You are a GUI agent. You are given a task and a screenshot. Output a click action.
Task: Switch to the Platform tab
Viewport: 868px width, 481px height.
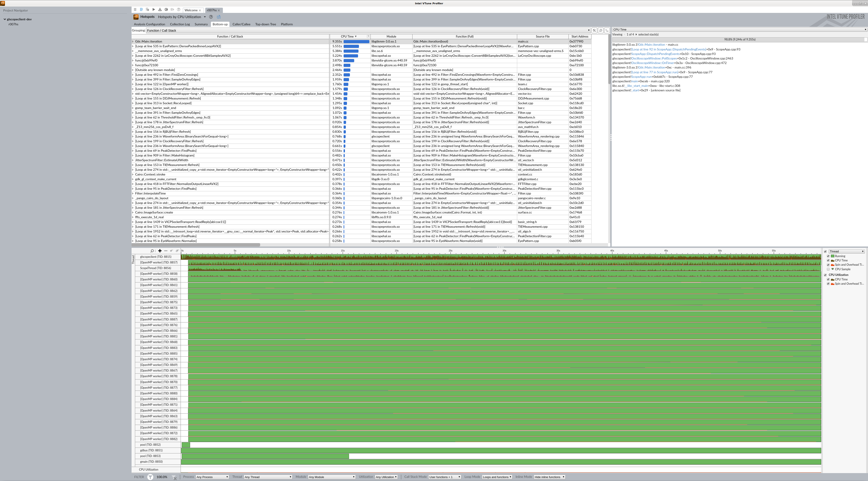point(286,24)
